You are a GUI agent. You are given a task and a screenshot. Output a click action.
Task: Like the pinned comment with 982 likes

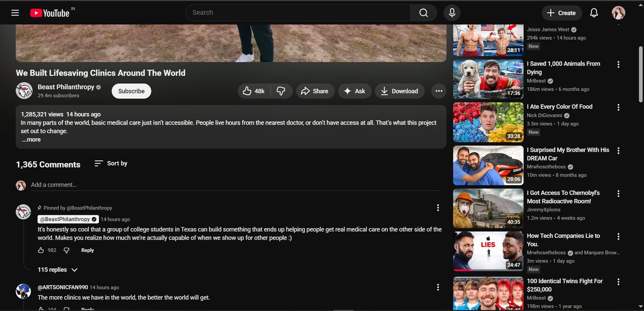41,250
